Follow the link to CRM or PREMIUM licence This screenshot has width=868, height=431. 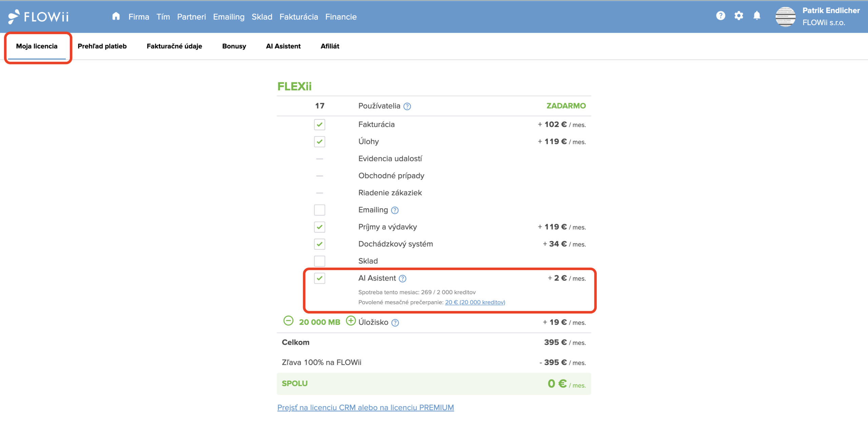click(x=366, y=408)
